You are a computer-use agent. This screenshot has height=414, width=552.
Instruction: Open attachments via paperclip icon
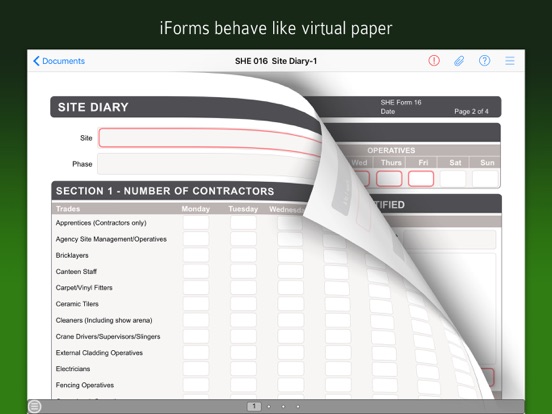(459, 61)
